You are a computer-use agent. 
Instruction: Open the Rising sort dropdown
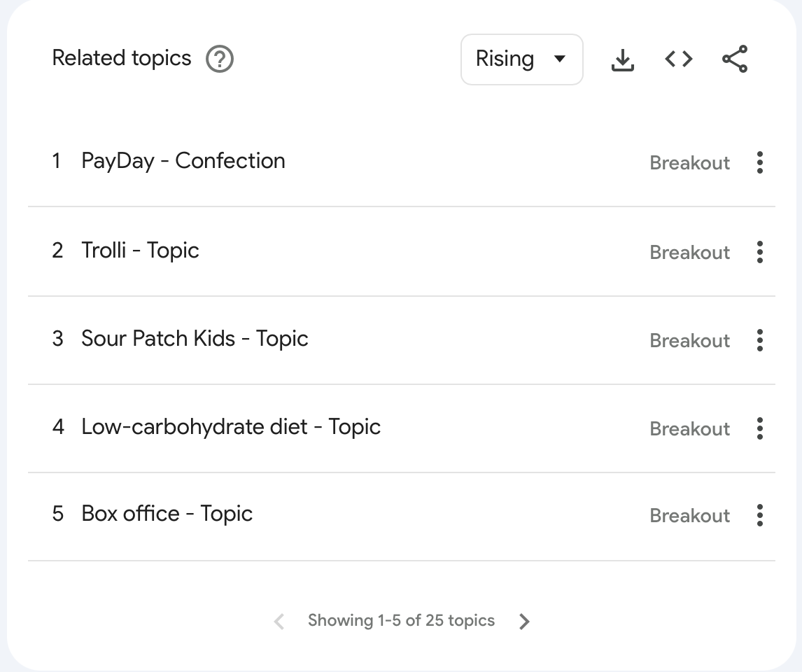[521, 59]
